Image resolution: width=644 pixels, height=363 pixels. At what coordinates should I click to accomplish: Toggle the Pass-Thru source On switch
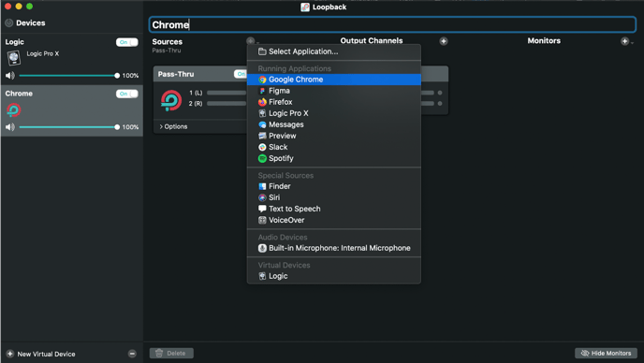[241, 74]
